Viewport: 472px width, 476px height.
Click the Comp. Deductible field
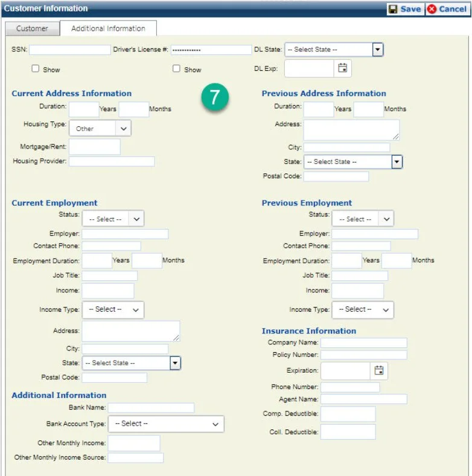point(348,414)
